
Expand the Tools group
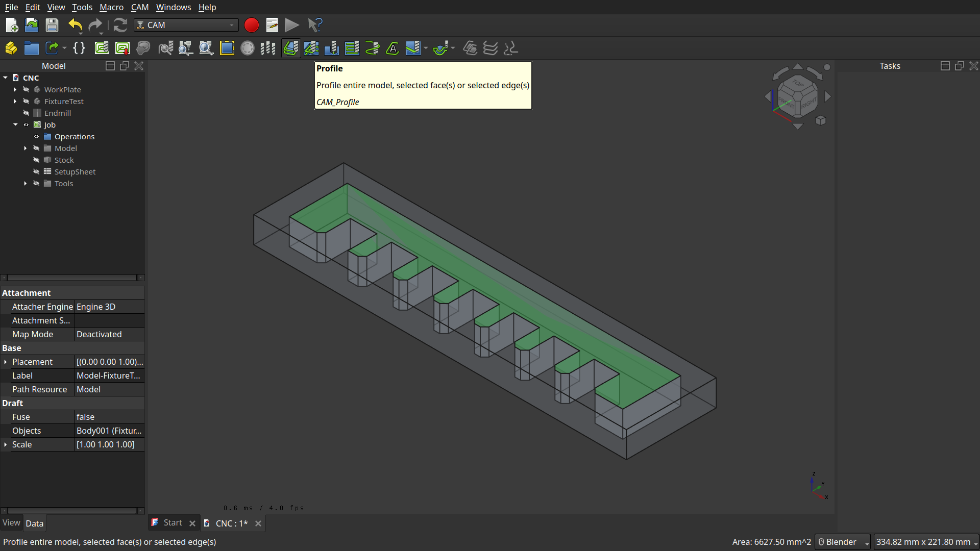pyautogui.click(x=26, y=183)
